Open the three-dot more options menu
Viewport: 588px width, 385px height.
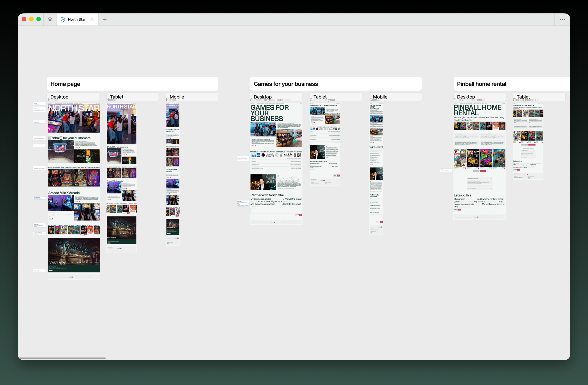point(562,19)
